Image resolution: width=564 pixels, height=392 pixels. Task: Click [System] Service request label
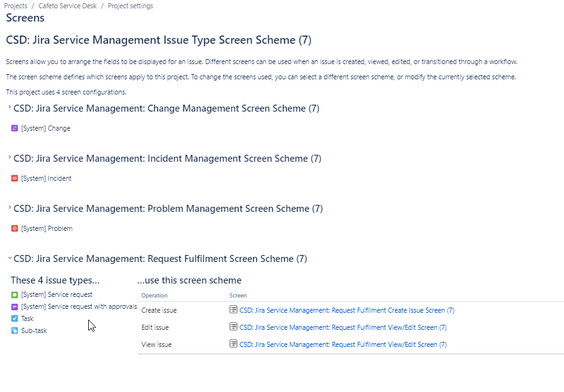pos(57,294)
